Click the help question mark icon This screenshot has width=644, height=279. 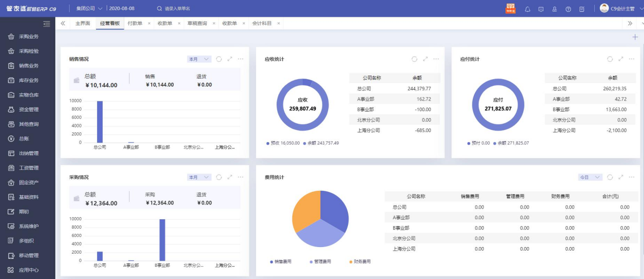pos(568,9)
